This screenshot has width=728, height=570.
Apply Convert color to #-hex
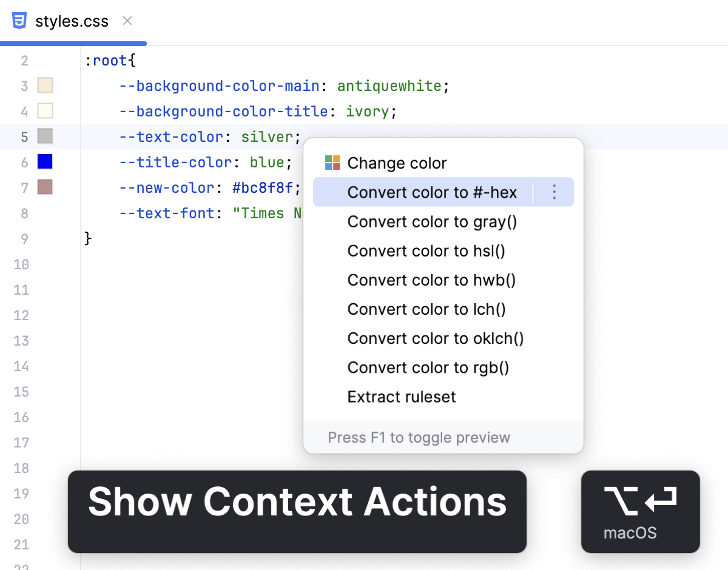point(432,192)
